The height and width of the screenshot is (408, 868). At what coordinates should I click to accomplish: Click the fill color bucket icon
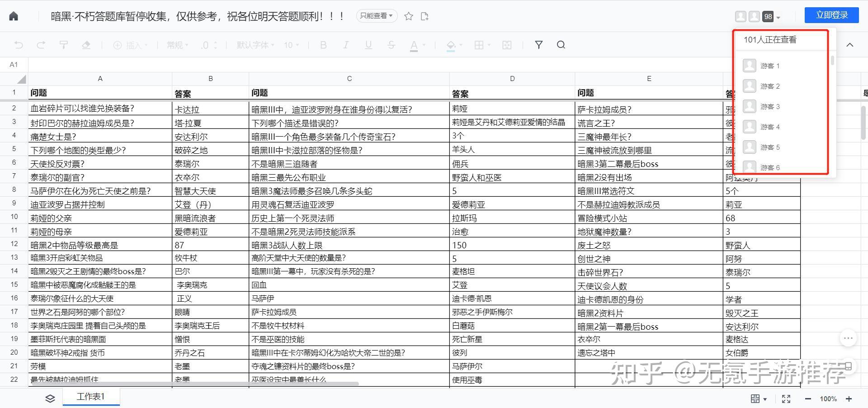click(x=451, y=45)
